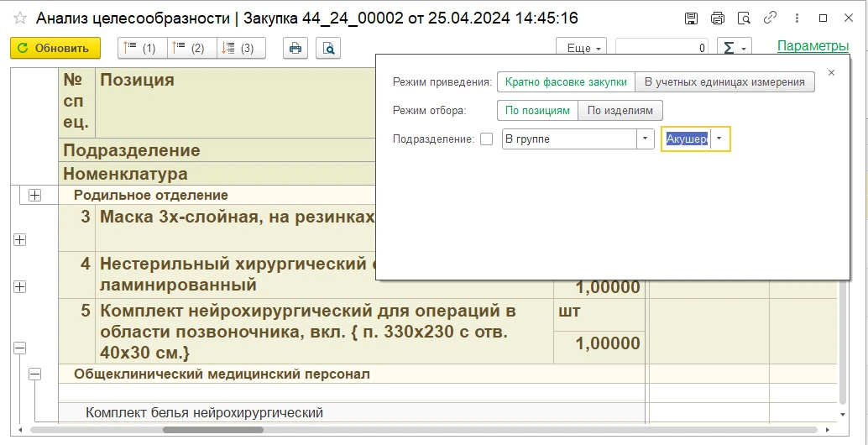Click the toolbar preview magnifier button

pos(328,48)
